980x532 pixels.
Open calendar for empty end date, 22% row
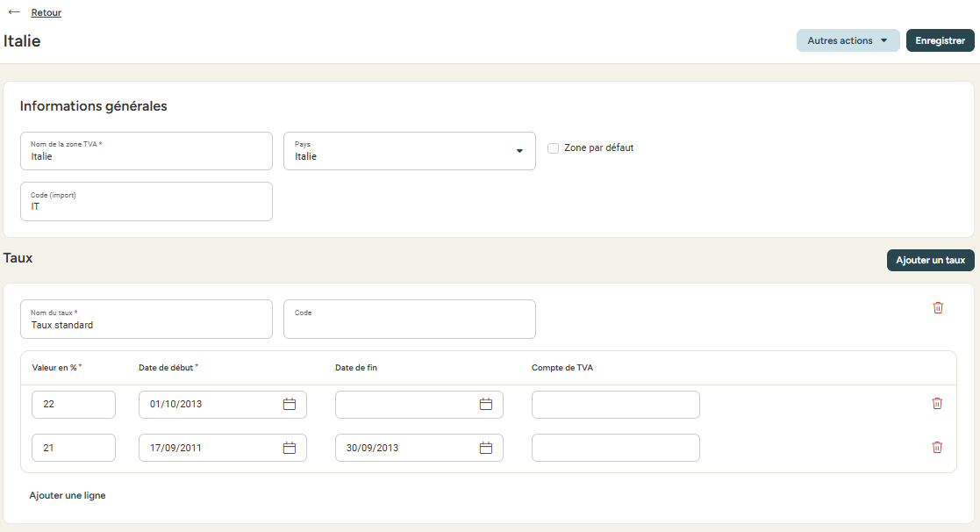coord(486,405)
